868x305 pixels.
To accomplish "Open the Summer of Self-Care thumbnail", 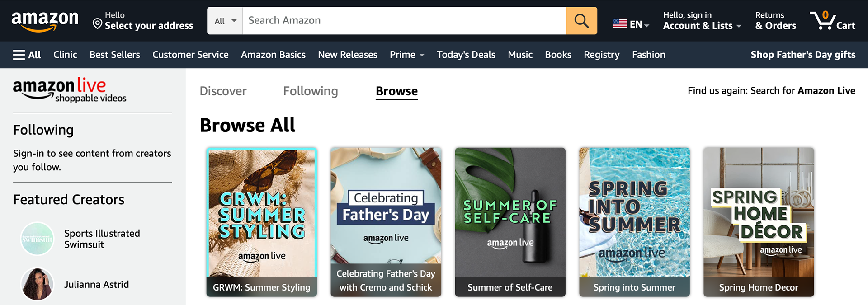I will click(x=510, y=221).
